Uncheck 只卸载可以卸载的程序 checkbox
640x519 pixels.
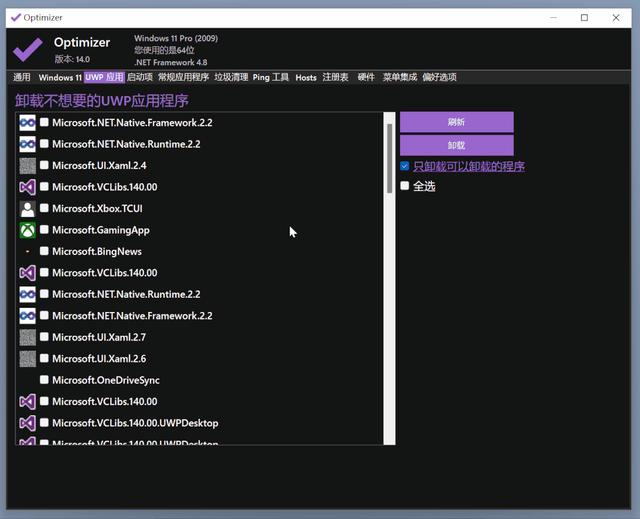click(x=405, y=166)
